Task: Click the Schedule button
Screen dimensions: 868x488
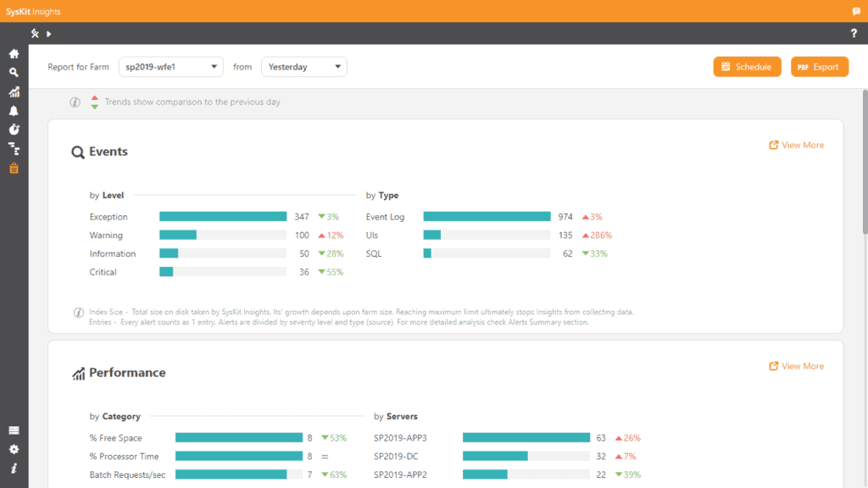Action: coord(747,67)
